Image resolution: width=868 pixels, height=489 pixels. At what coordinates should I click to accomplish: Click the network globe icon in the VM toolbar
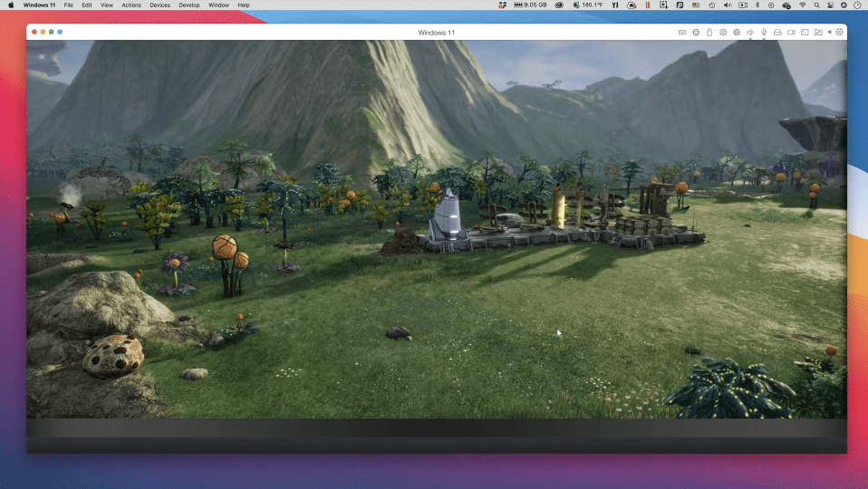tap(737, 33)
